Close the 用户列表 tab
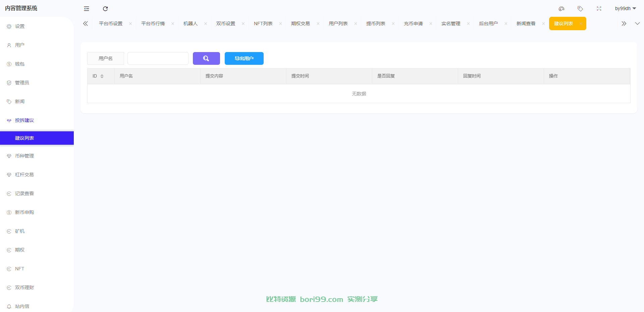 coord(356,24)
